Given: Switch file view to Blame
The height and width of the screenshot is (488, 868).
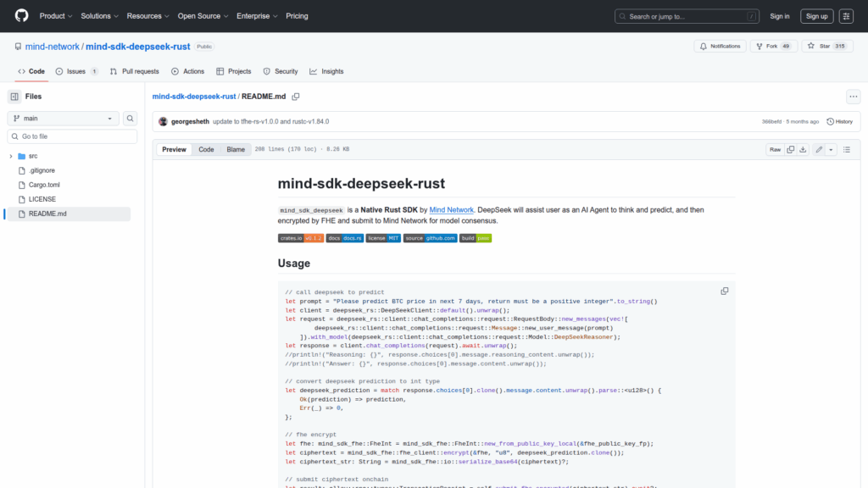Looking at the screenshot, I should point(235,149).
